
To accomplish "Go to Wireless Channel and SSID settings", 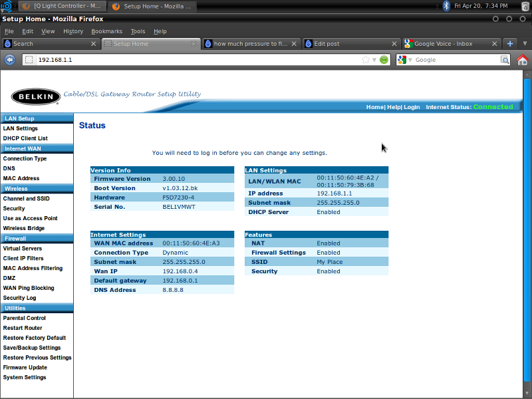I will [x=26, y=198].
